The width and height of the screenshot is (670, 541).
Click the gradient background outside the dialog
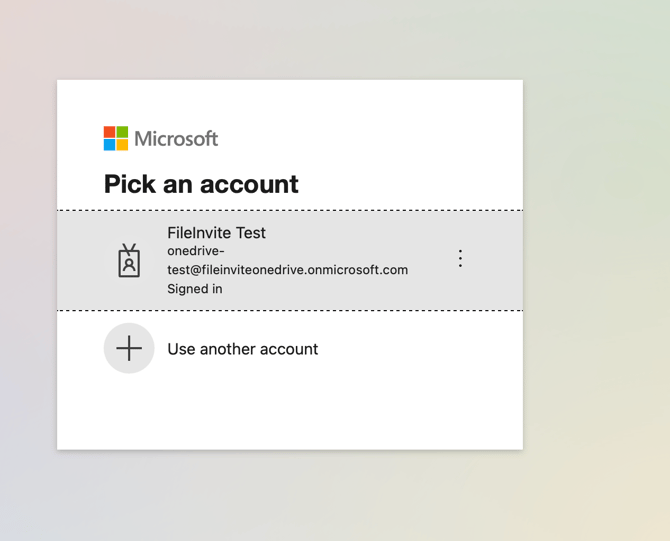(600, 300)
